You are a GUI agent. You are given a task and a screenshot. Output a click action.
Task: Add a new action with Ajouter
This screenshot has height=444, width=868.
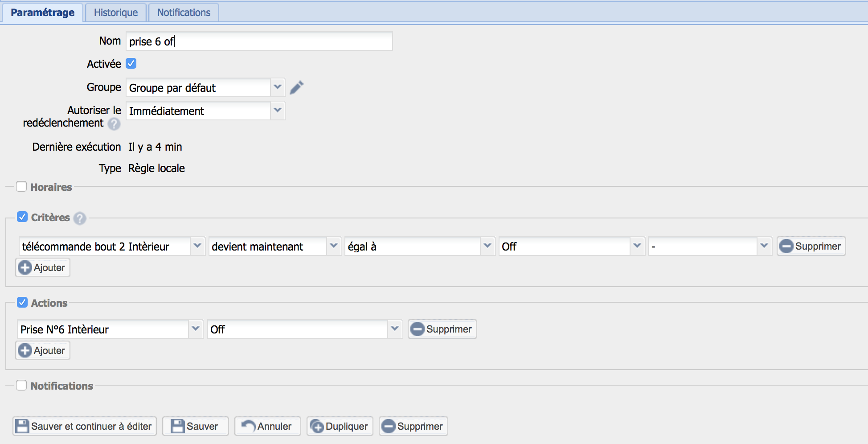pyautogui.click(x=43, y=350)
